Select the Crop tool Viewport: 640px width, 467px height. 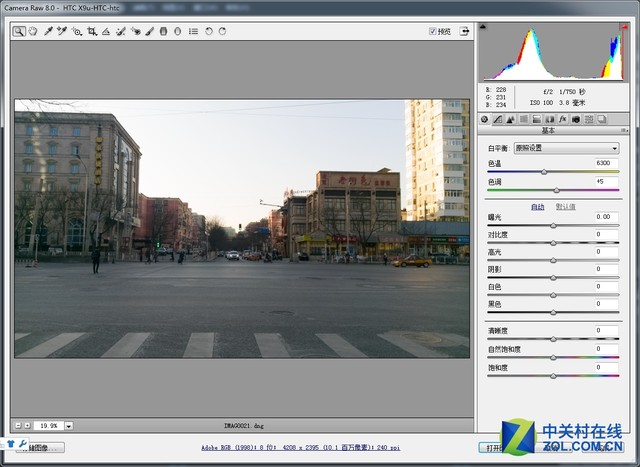pos(91,31)
